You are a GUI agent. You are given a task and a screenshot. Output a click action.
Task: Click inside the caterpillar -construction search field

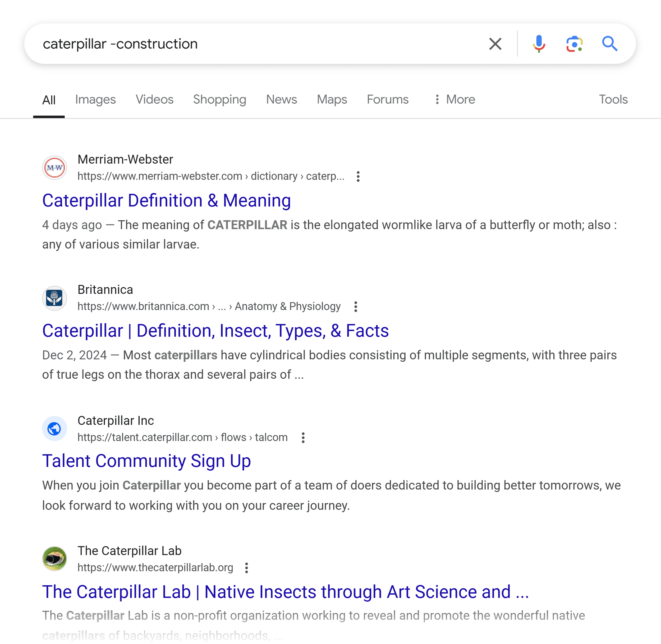[x=257, y=44]
